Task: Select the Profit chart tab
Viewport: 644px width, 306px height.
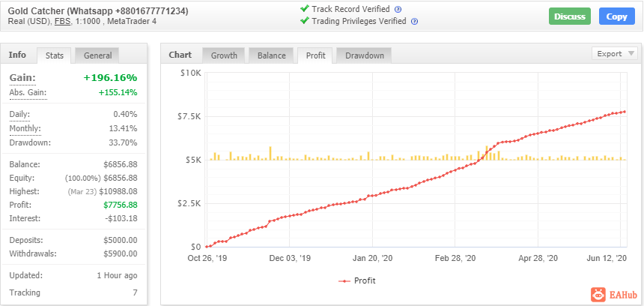Action: [315, 55]
